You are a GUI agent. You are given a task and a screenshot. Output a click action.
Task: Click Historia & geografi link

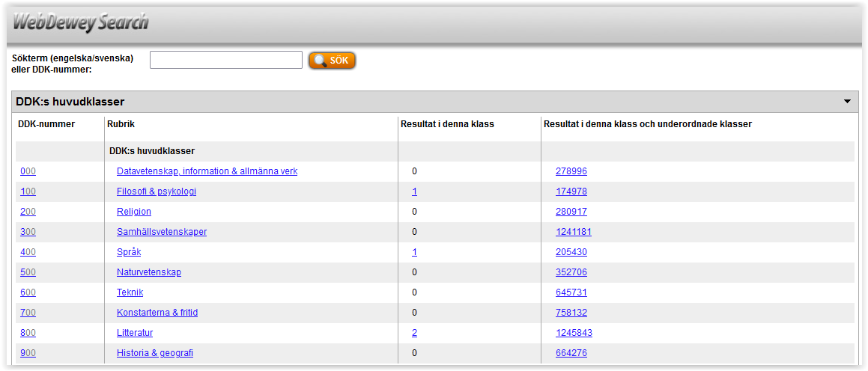point(155,353)
